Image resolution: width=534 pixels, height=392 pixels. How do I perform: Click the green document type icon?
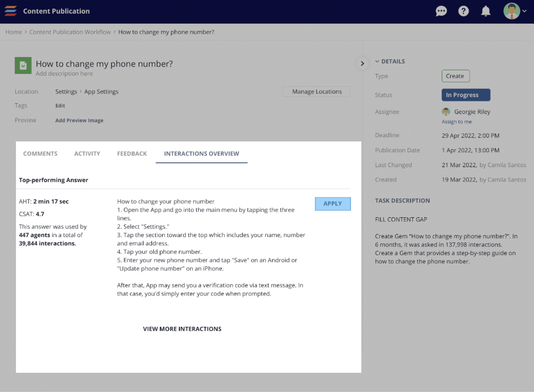pos(23,65)
